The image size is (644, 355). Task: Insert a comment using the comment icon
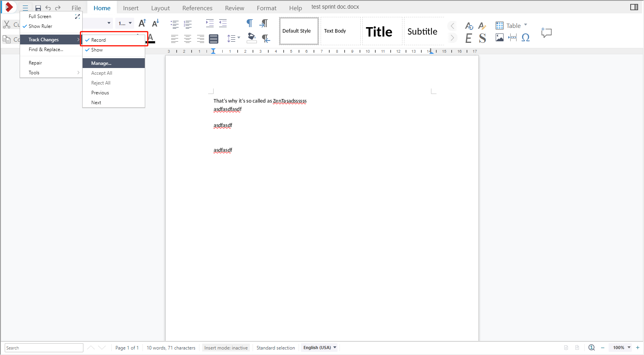pos(546,33)
